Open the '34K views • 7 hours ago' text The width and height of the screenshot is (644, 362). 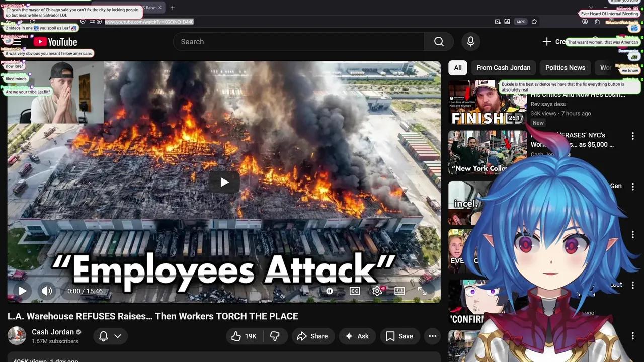click(x=560, y=114)
